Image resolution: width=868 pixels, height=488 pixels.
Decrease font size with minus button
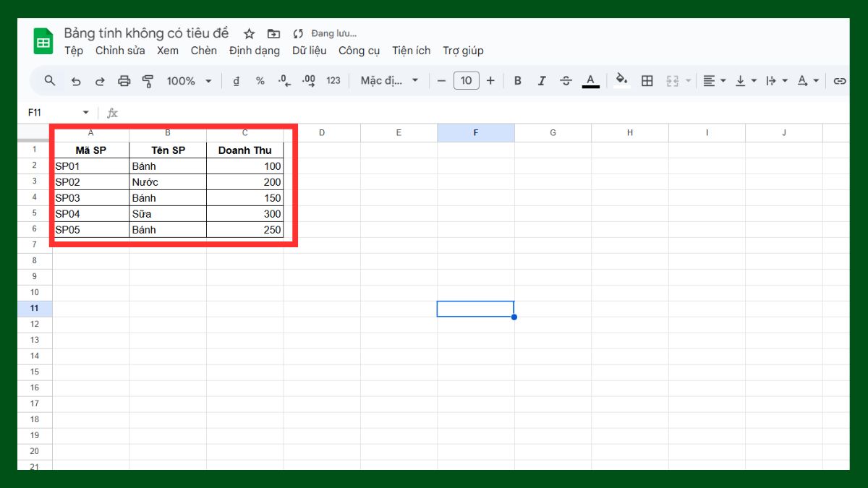441,81
